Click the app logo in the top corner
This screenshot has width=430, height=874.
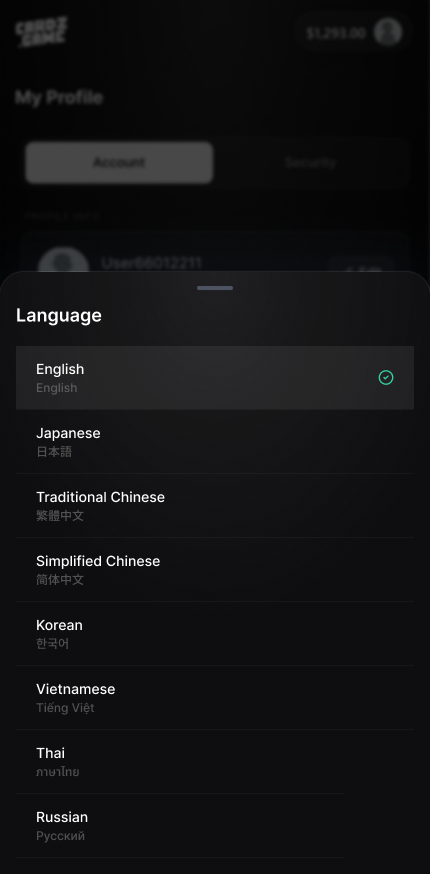coord(41,32)
